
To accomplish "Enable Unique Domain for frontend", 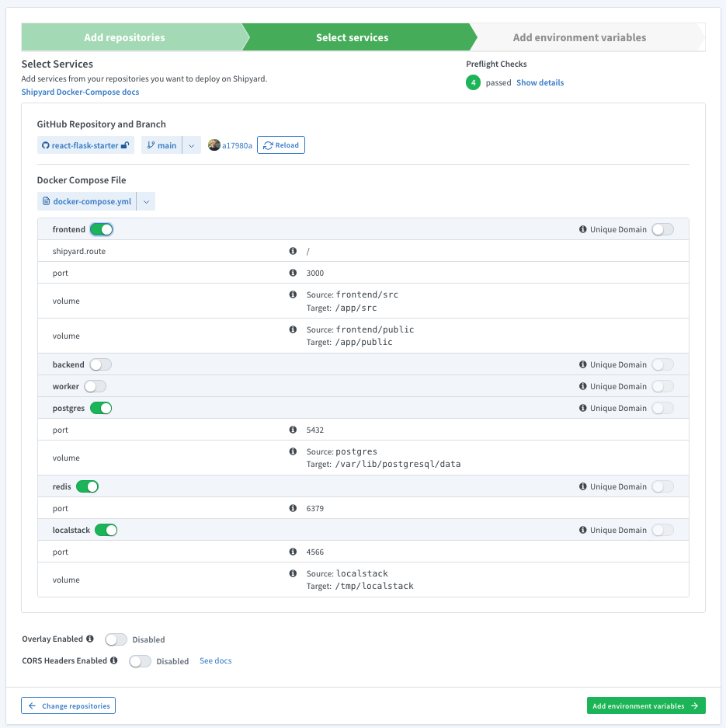I will [663, 229].
